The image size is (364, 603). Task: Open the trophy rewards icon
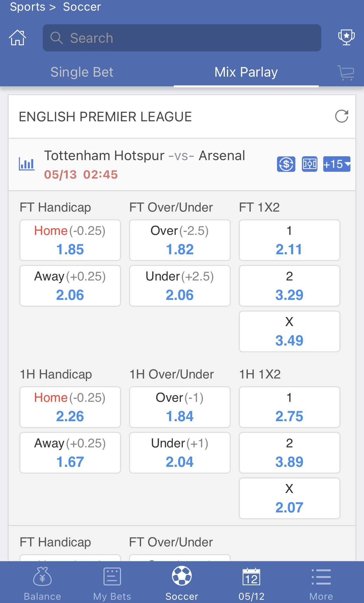point(346,38)
